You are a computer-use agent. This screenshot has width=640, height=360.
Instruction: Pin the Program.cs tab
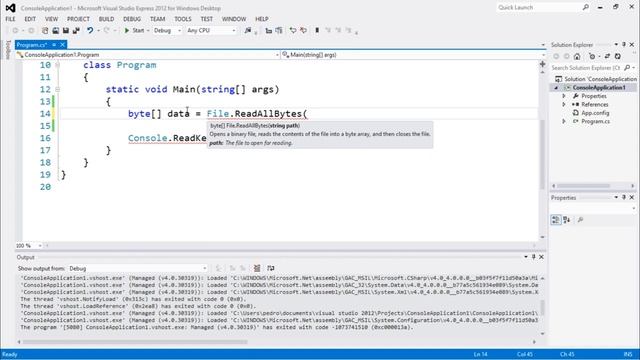[54, 45]
